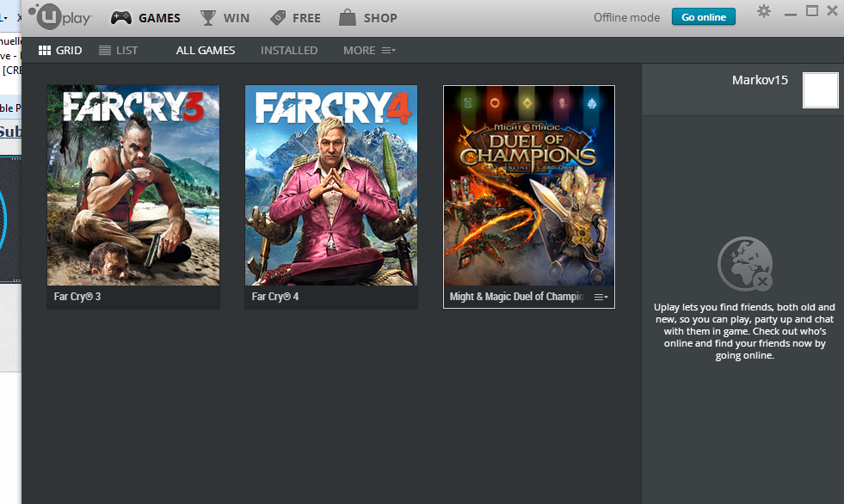
Task: Click Might & Magic Duel of Champions label
Action: (517, 297)
